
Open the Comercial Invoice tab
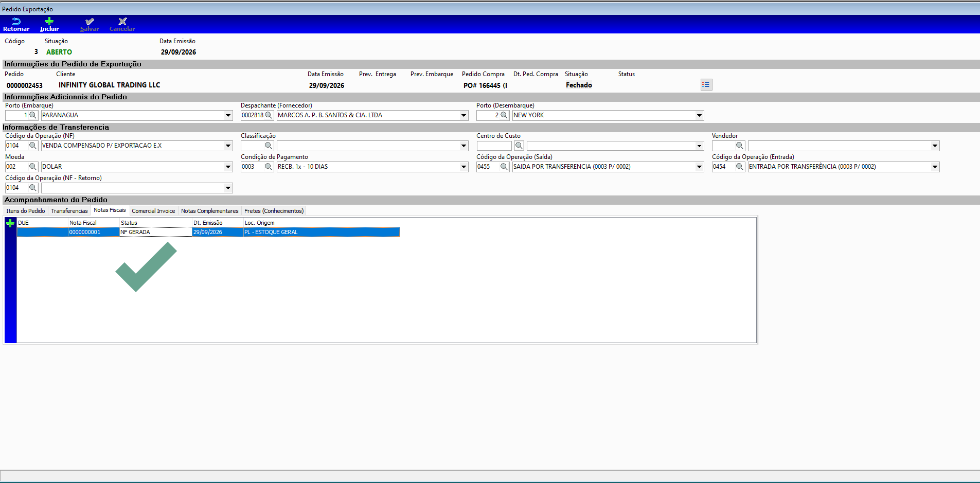153,211
